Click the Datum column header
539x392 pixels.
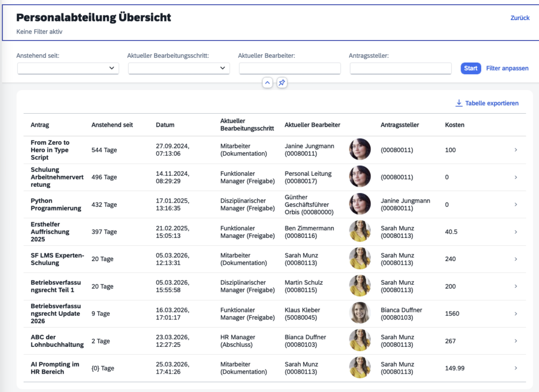tap(165, 125)
